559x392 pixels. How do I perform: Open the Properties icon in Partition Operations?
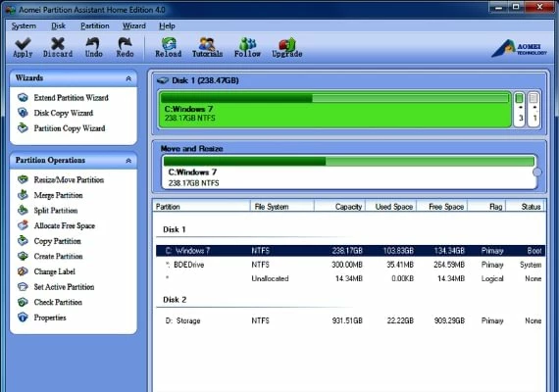23,318
